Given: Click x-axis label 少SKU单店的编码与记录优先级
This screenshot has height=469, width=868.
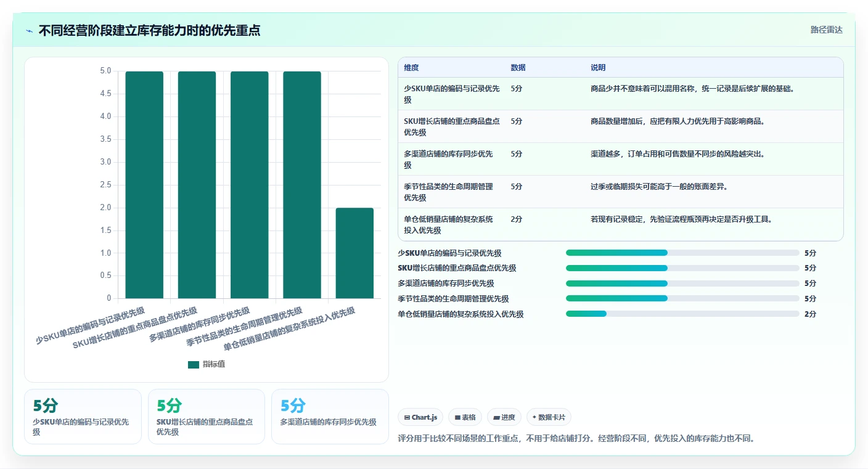Looking at the screenshot, I should (x=91, y=325).
